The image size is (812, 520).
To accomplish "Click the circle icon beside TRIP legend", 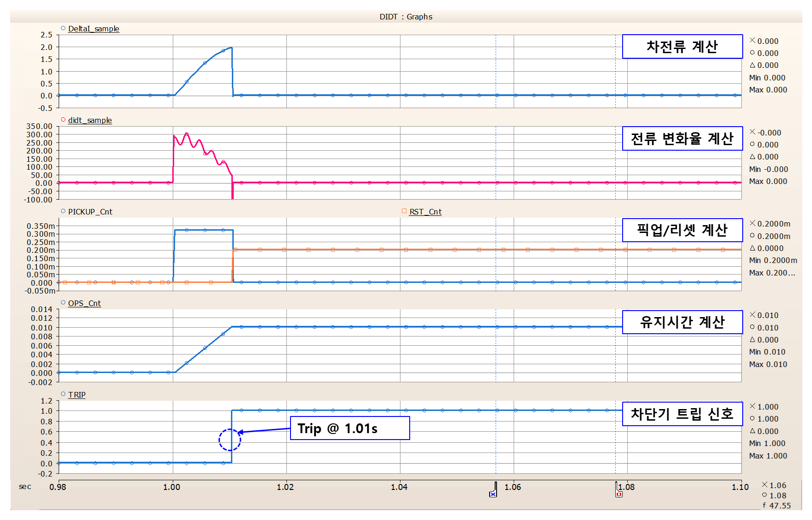I will click(x=63, y=394).
